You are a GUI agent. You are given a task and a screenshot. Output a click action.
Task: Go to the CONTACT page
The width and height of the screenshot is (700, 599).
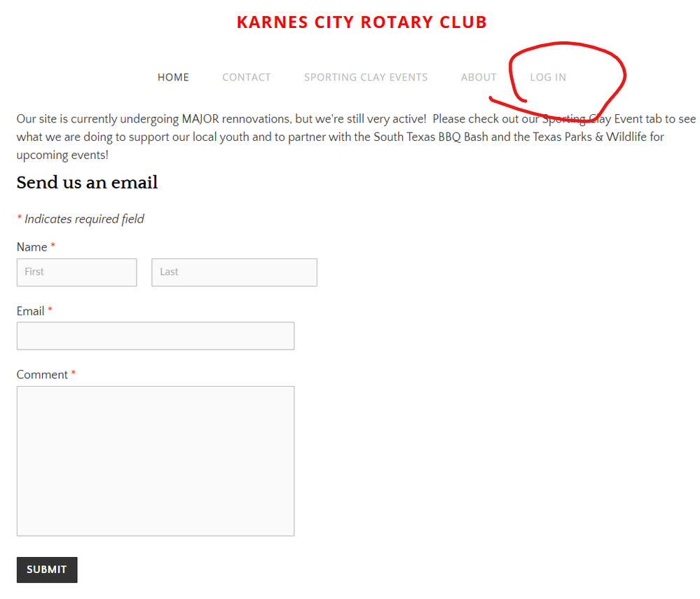pos(247,77)
